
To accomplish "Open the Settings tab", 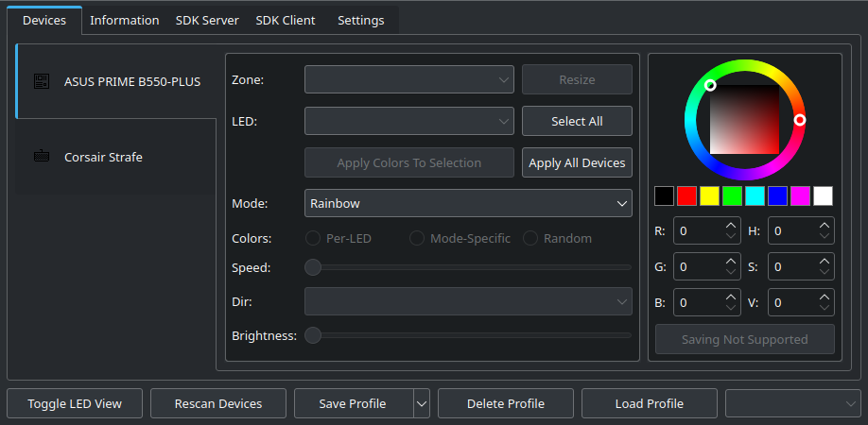I will coord(360,20).
